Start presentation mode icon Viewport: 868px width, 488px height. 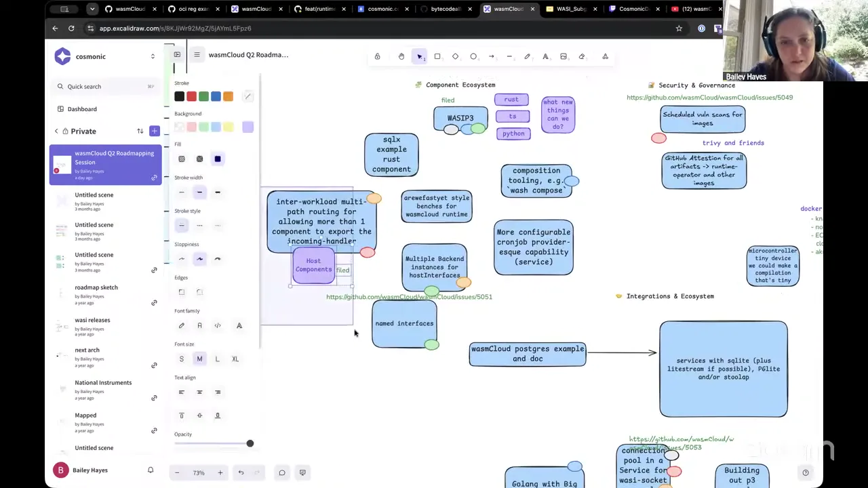click(x=302, y=472)
